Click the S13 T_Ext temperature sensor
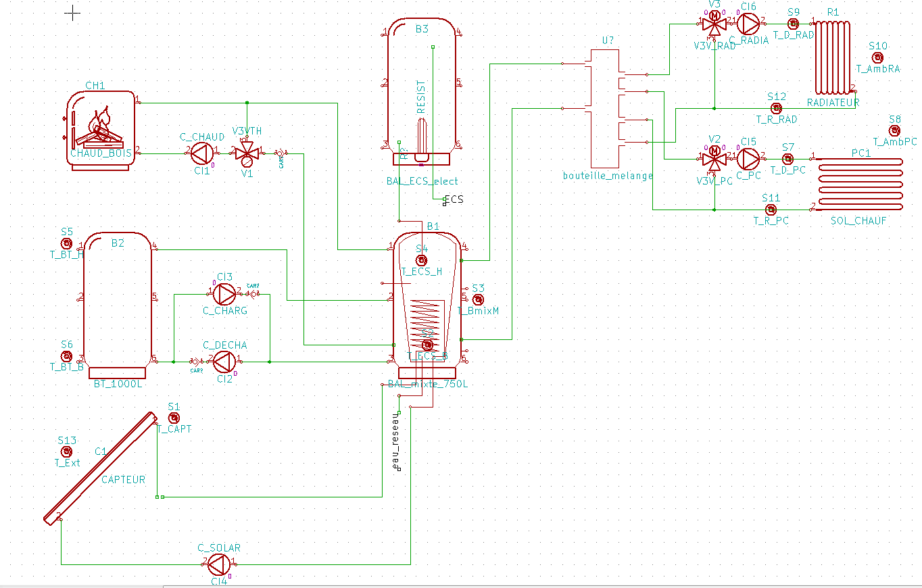Screen dimensions: 922x588 [66, 451]
